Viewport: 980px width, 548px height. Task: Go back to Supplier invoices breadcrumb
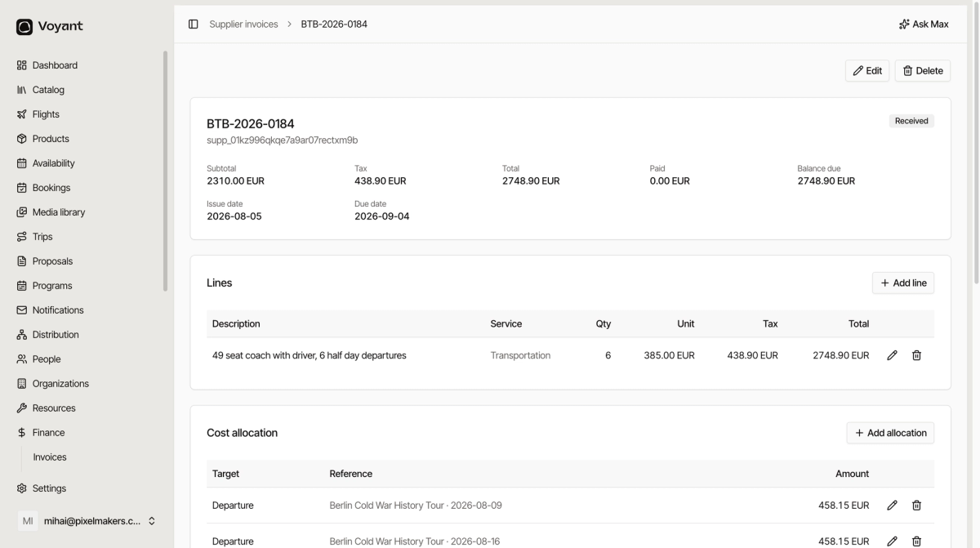tap(243, 25)
